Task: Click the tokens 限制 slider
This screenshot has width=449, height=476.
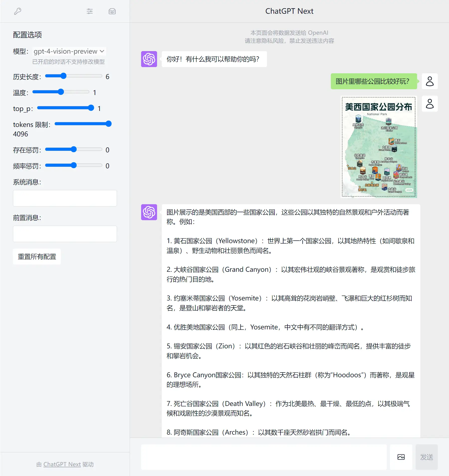Action: click(83, 124)
